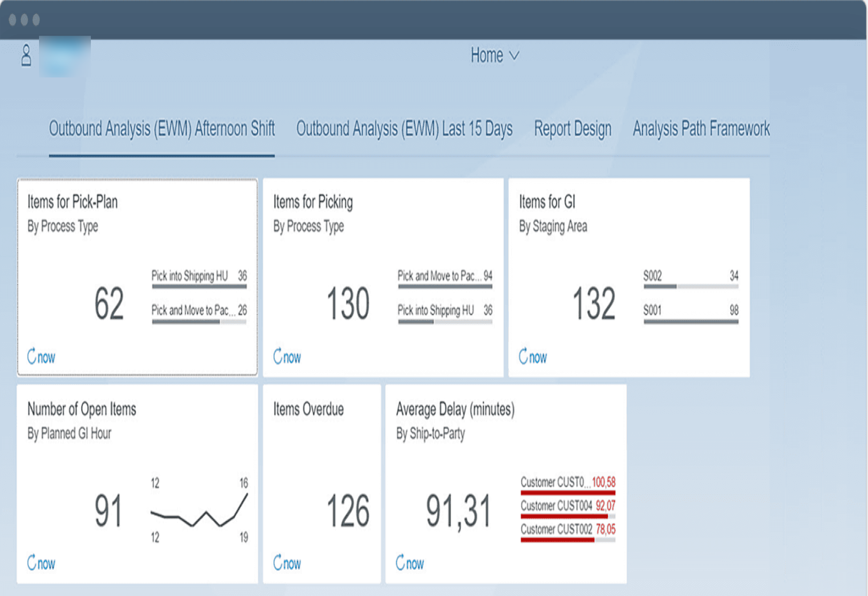This screenshot has height=596, width=868.
Task: Refresh the Average Delay tile
Action: [410, 563]
